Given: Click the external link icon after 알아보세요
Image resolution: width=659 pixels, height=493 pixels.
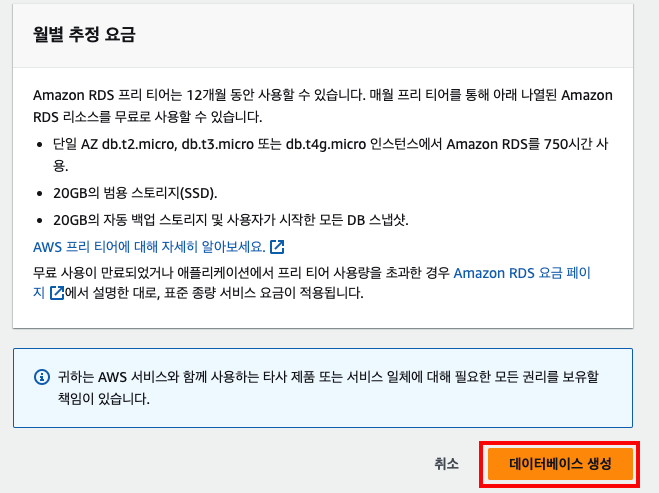Looking at the screenshot, I should coord(277,247).
